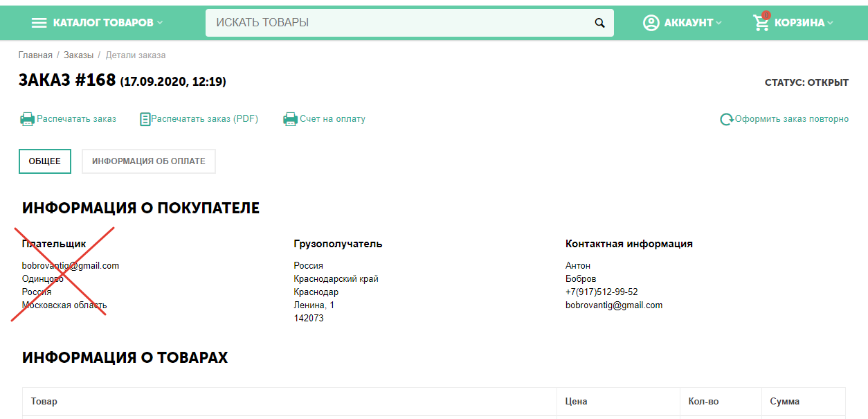Click the Кол-во column header
The image size is (868, 419).
(705, 402)
